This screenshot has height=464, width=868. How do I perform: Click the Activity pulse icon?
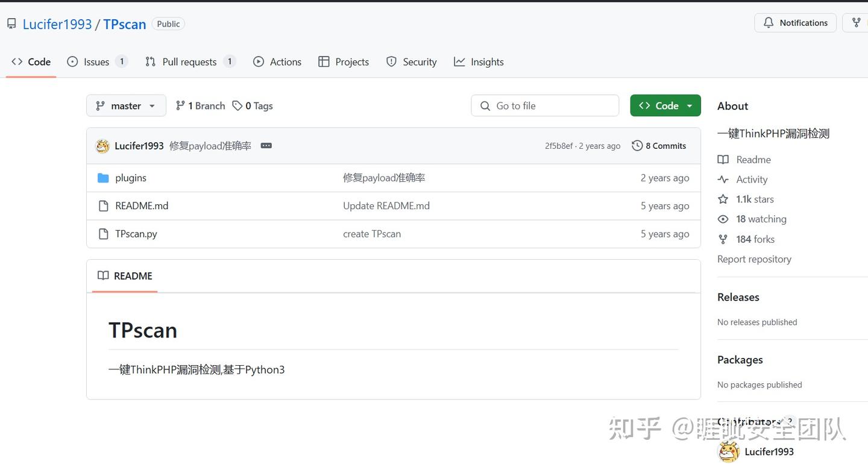pyautogui.click(x=723, y=180)
